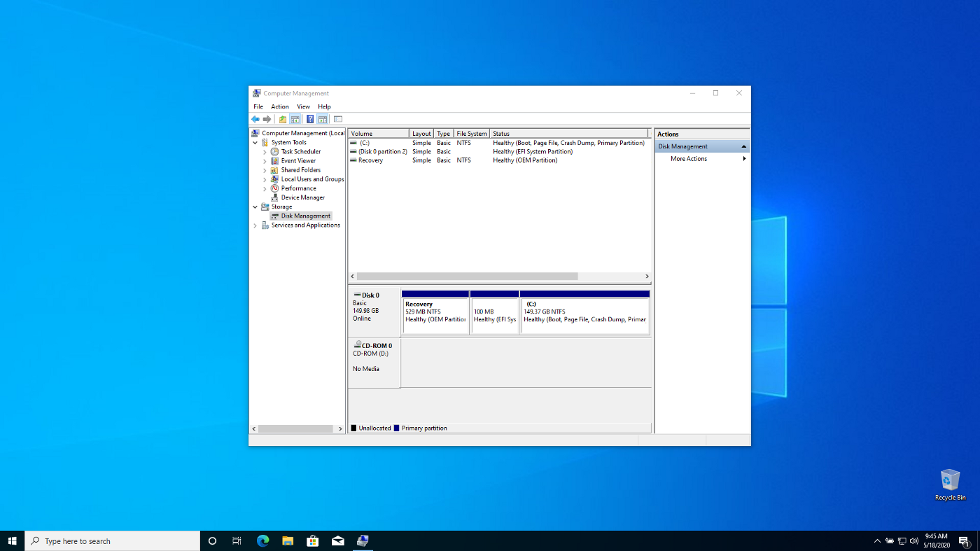Viewport: 980px width, 551px height.
Task: Click the taskbar search box
Action: pos(113,540)
